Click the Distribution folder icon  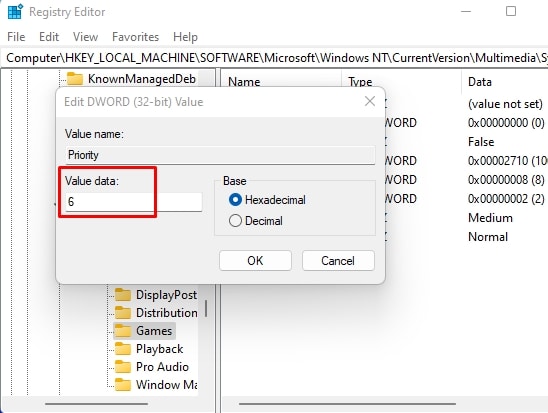(x=123, y=312)
